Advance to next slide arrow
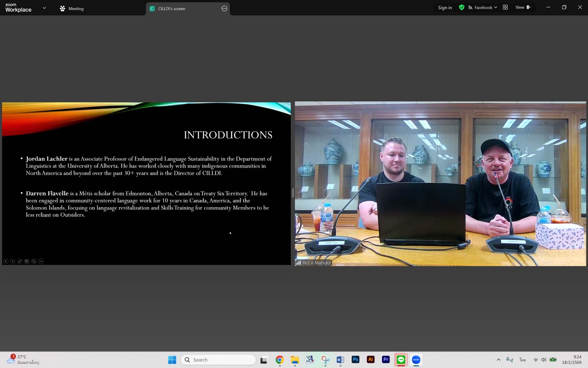Image resolution: width=588 pixels, height=368 pixels. pyautogui.click(x=13, y=261)
